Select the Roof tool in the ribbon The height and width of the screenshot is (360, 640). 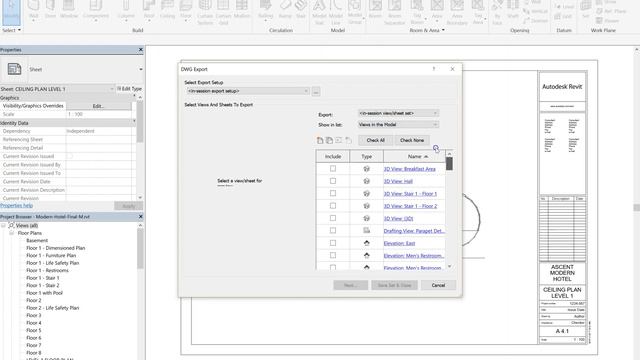(x=149, y=10)
